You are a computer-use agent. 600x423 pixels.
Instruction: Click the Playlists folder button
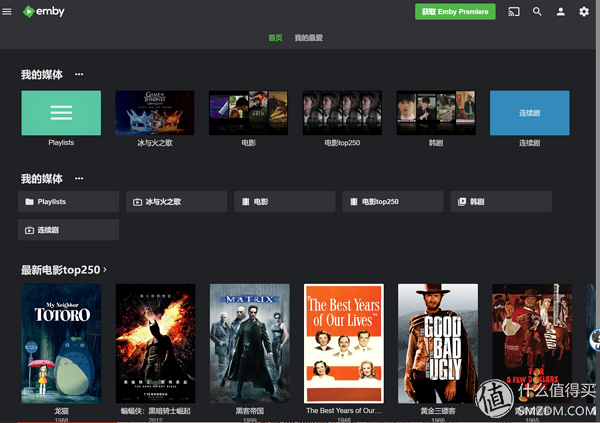click(x=68, y=201)
